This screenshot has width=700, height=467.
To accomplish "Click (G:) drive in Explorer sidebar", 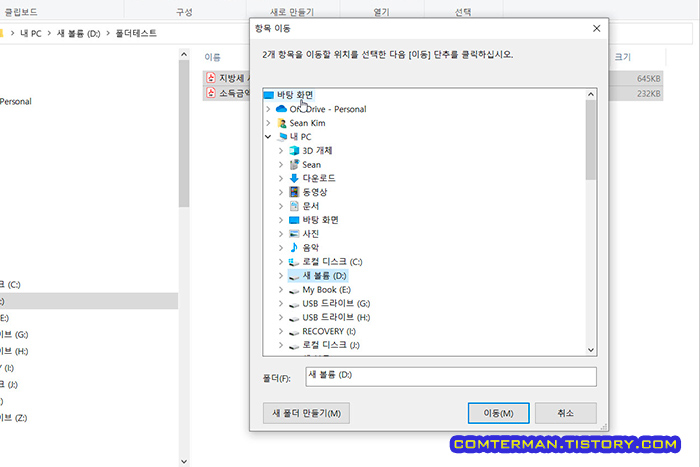I will pyautogui.click(x=13, y=334).
